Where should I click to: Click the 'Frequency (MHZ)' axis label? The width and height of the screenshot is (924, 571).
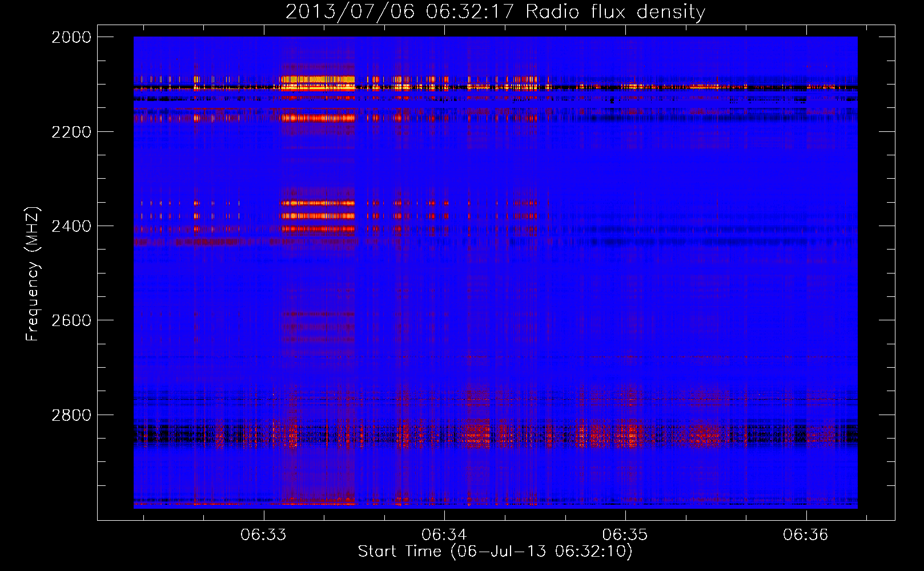tap(33, 274)
